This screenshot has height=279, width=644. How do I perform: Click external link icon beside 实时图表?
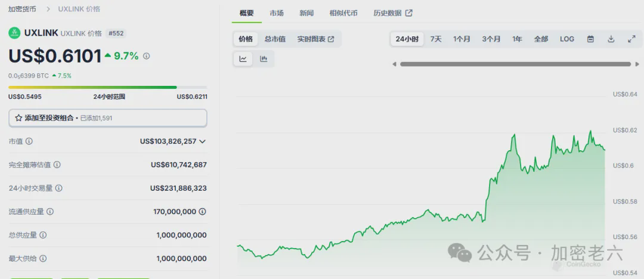pyautogui.click(x=331, y=39)
